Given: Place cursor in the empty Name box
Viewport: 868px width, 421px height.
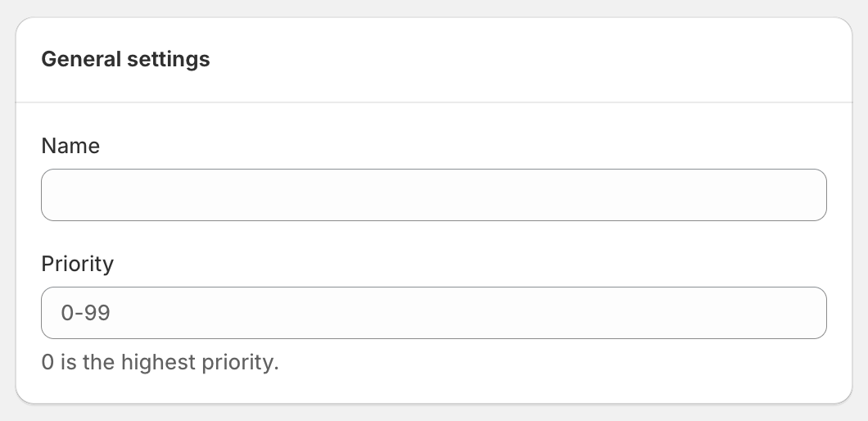Looking at the screenshot, I should 328,195.
